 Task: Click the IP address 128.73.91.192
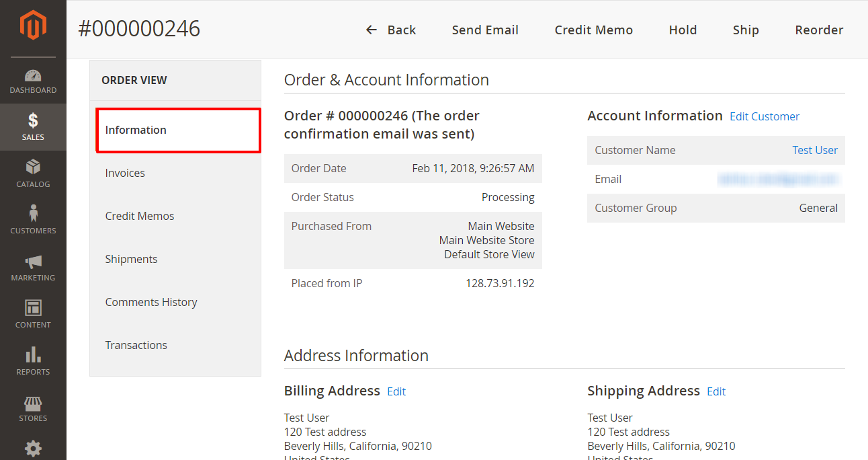(x=500, y=284)
